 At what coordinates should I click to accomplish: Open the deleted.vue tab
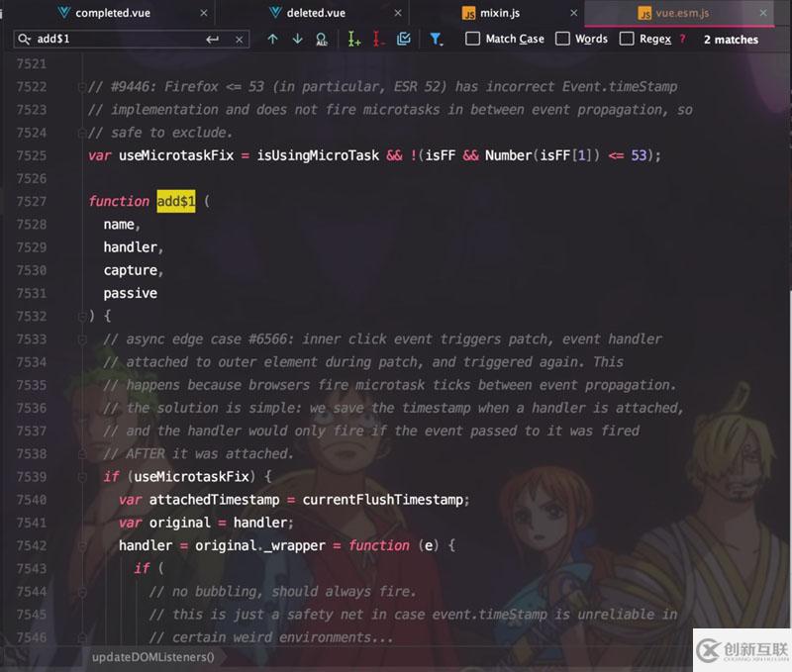pyautogui.click(x=317, y=14)
